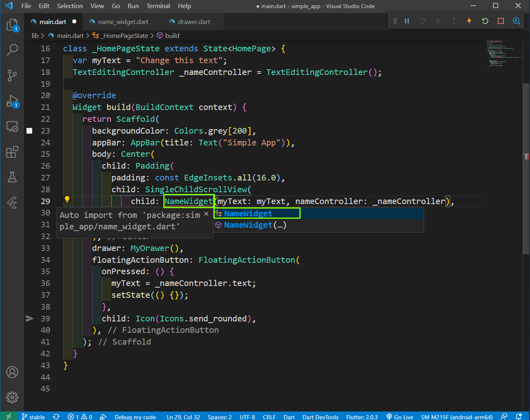Screen dimensions: 530x420
Task: Open the Run menu
Action: point(133,6)
